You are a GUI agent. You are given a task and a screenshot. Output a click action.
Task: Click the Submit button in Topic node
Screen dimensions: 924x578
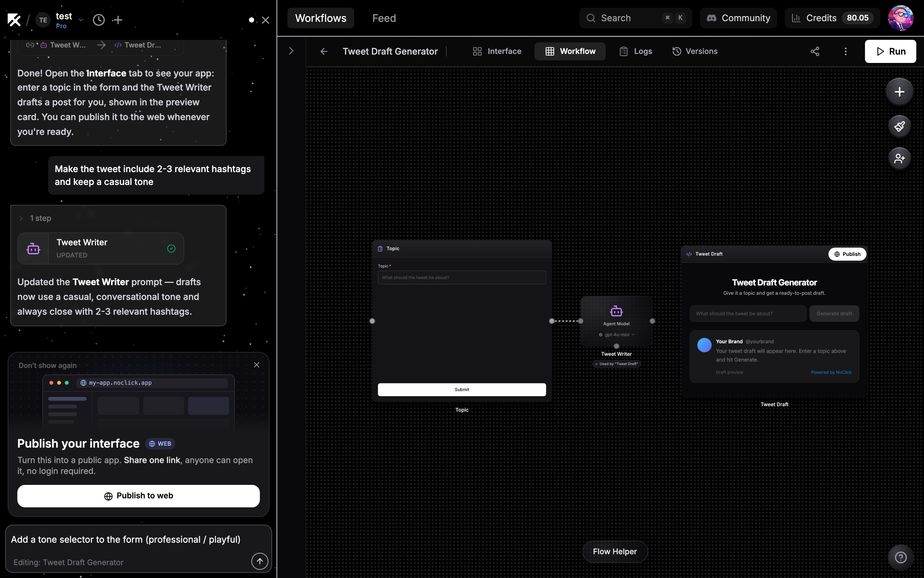pos(462,390)
